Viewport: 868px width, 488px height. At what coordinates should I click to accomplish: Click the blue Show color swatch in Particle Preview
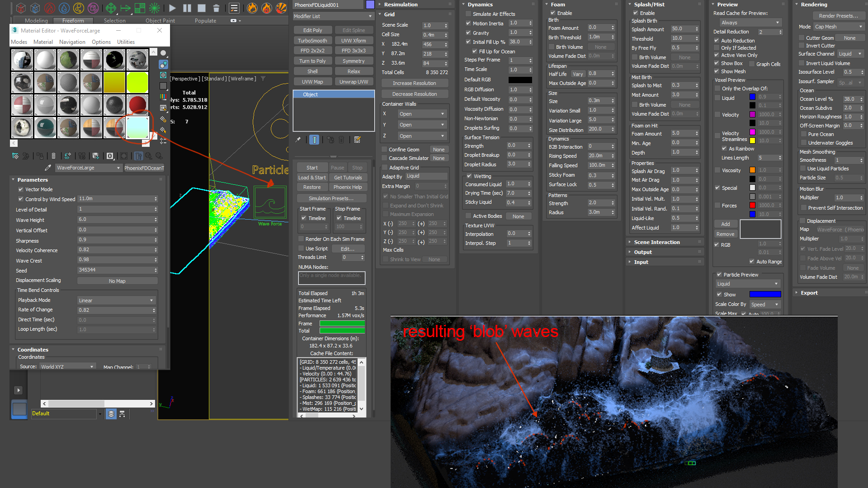point(765,295)
